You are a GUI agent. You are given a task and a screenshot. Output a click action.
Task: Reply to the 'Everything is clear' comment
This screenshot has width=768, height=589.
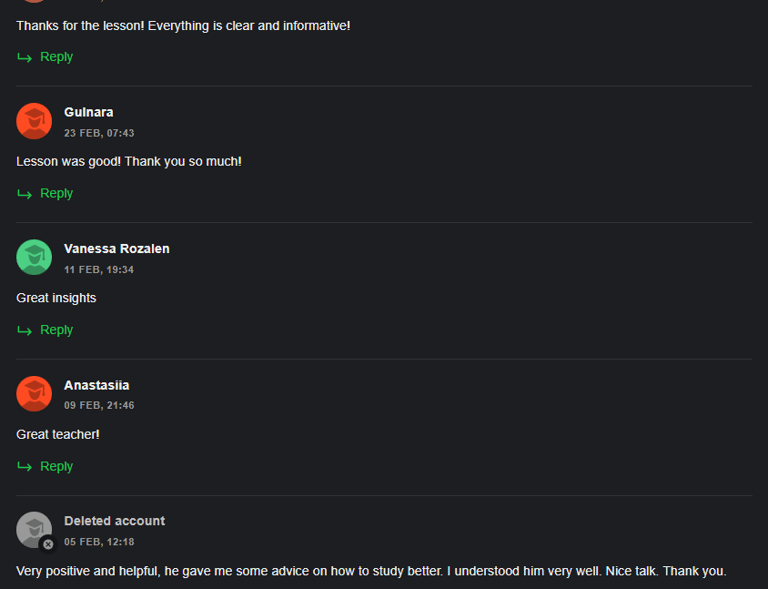[x=56, y=57]
